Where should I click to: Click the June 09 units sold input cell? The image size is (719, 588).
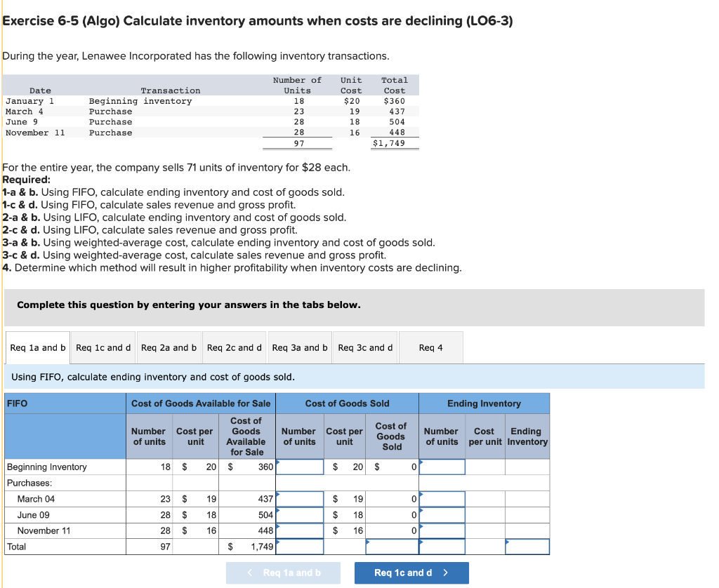[298, 514]
